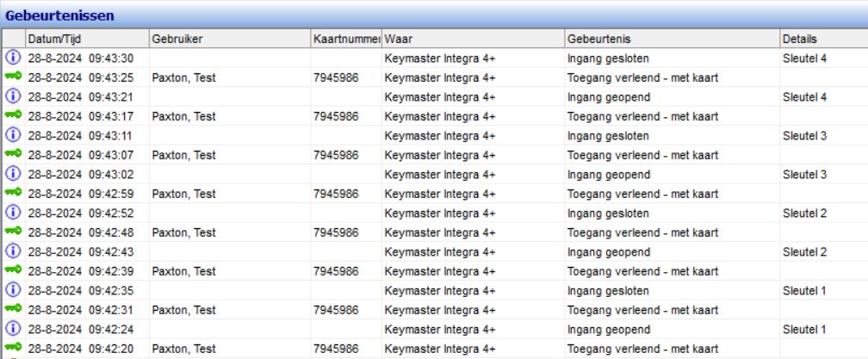Click the info icon on the 09:43:30 row
This screenshot has width=868, height=359.
(x=13, y=58)
